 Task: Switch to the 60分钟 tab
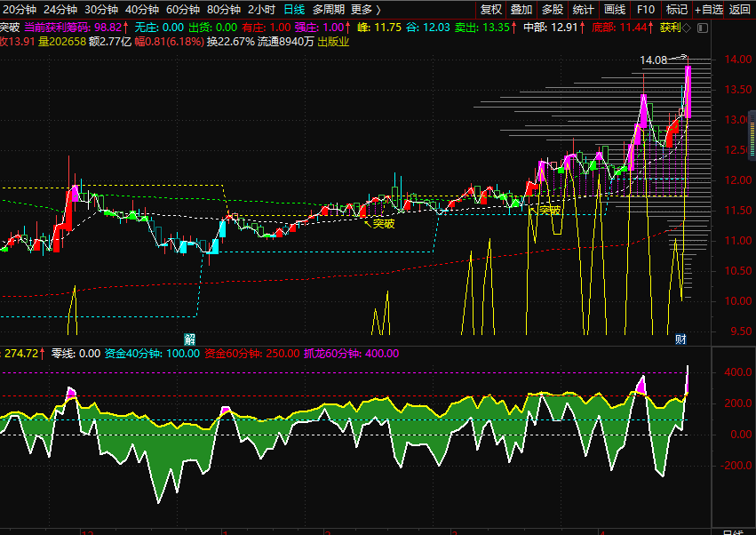click(x=183, y=10)
